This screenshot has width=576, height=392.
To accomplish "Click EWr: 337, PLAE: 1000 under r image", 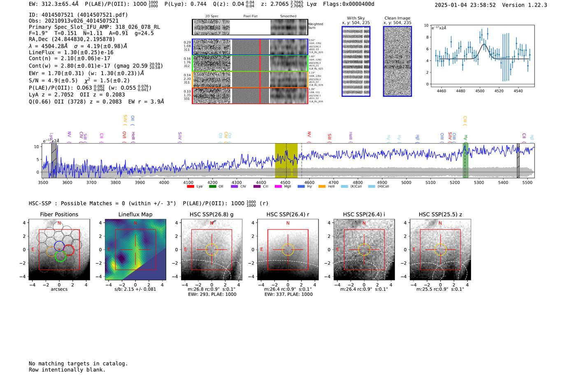I will pyautogui.click(x=288, y=295).
